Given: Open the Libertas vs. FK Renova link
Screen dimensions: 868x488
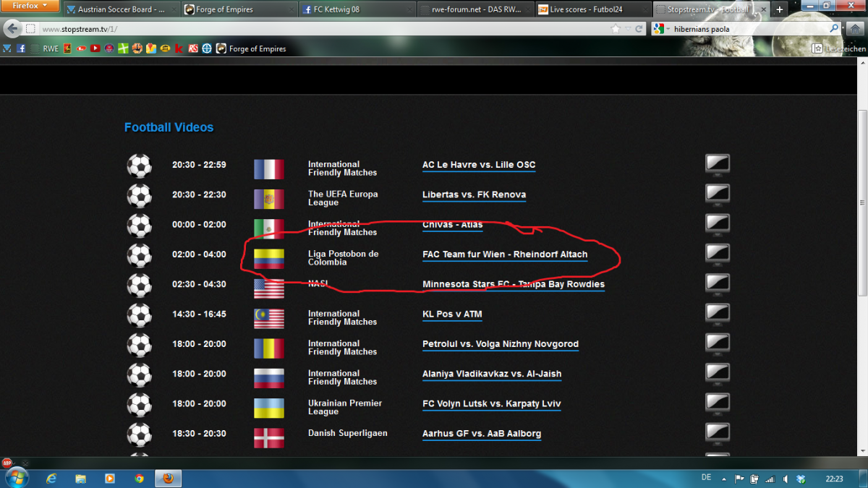Looking at the screenshot, I should (x=474, y=194).
